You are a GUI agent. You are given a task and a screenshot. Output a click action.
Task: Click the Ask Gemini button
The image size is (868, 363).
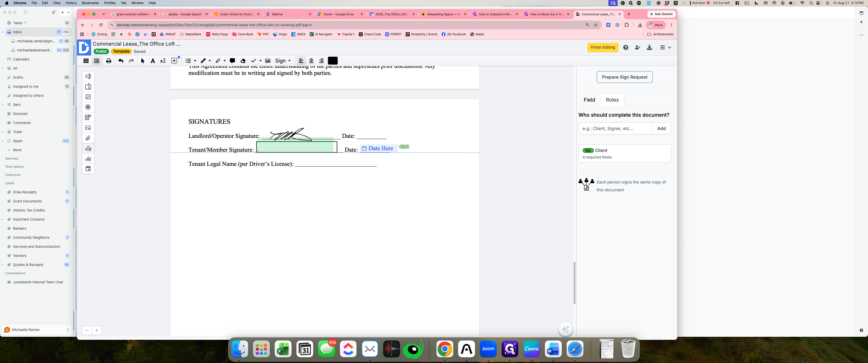tap(661, 14)
